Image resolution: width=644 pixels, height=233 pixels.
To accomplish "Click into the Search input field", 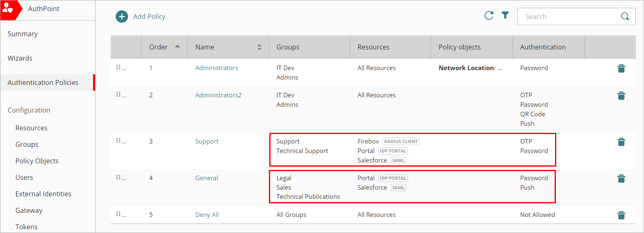I will tap(566, 16).
